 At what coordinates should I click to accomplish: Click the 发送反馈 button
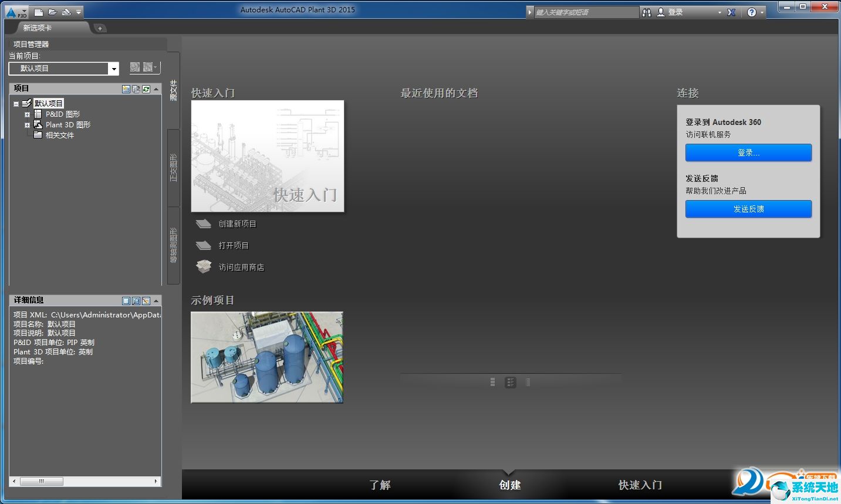click(748, 209)
